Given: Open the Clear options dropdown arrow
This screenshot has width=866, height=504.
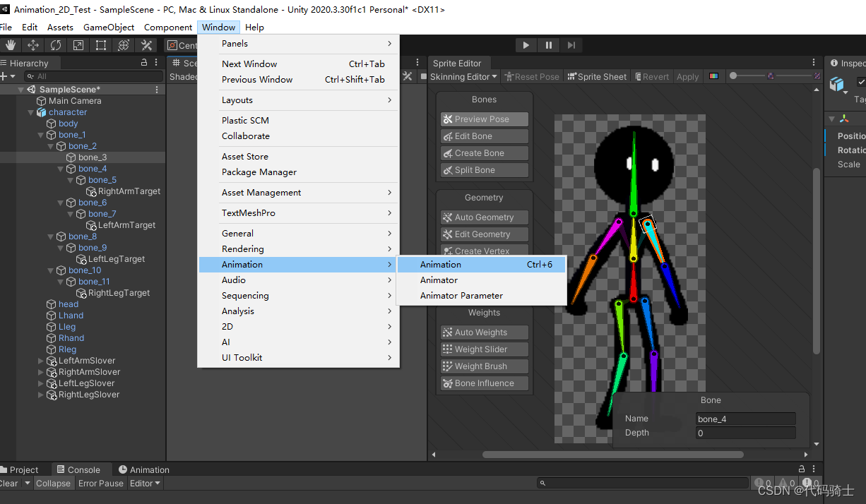Looking at the screenshot, I should 27,484.
